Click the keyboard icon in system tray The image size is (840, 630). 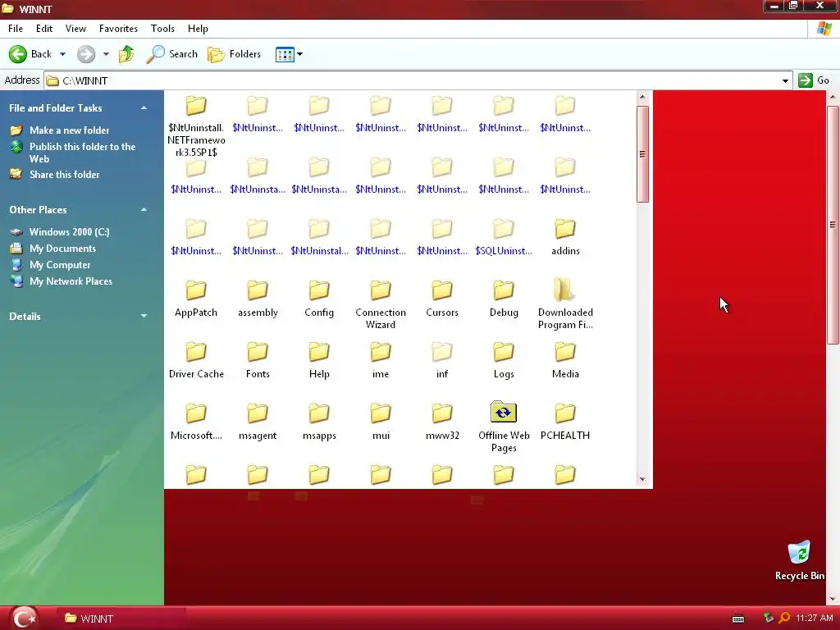click(x=738, y=619)
